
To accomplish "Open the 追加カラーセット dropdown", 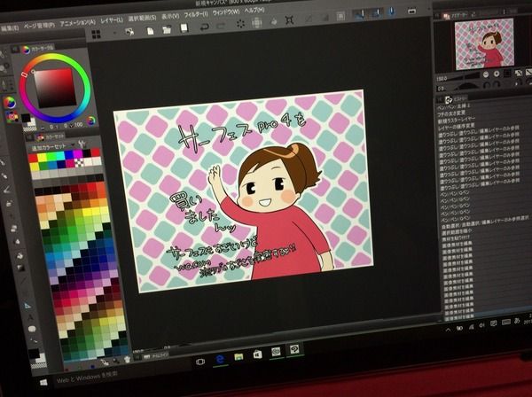I will point(52,147).
